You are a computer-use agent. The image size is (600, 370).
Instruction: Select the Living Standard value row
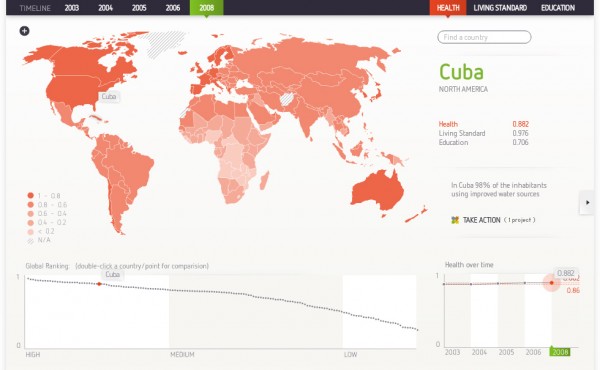pos(483,133)
